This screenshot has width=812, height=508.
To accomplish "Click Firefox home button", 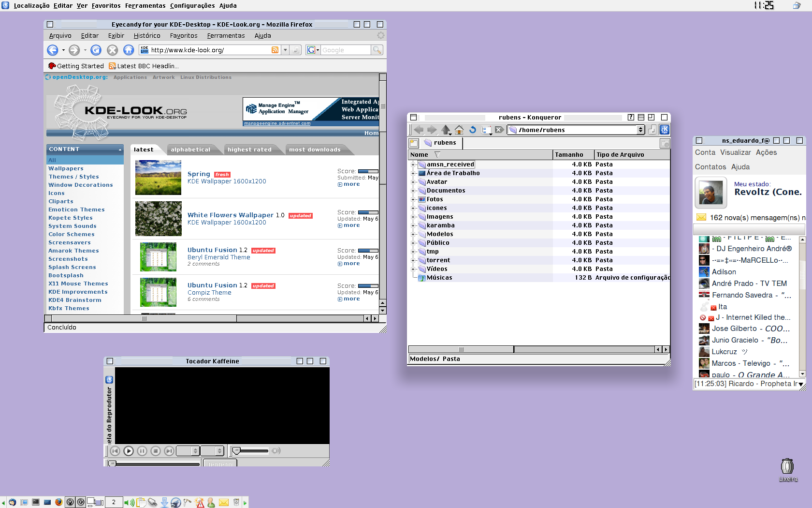I will pos(129,50).
